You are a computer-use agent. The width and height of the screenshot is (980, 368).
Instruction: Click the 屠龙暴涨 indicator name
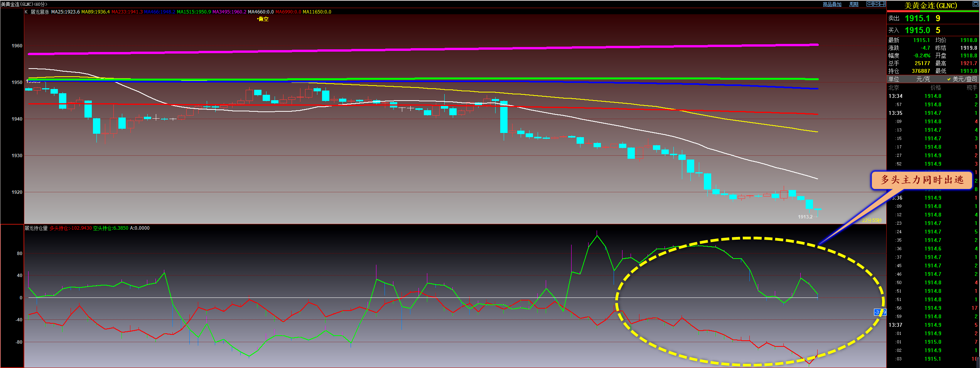click(40, 12)
